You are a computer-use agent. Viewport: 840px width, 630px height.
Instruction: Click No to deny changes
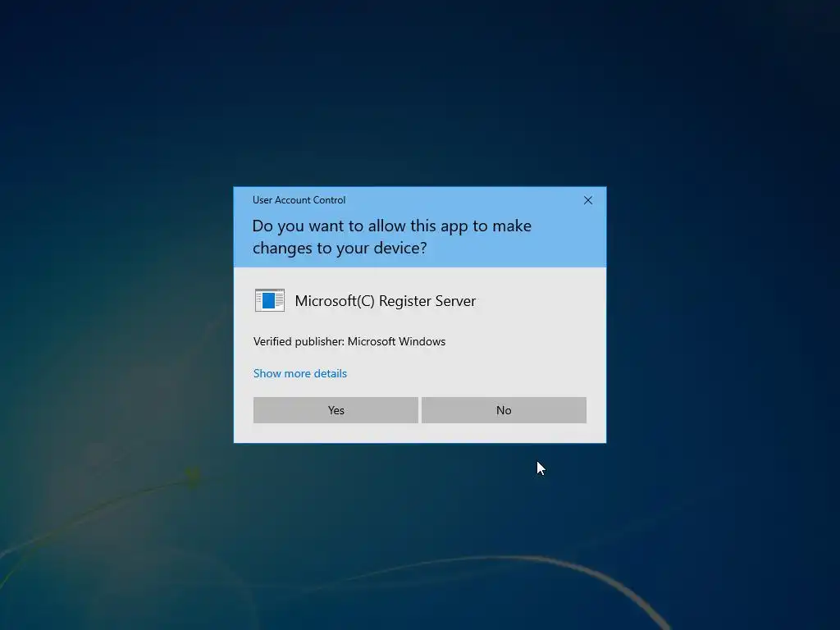tap(504, 410)
